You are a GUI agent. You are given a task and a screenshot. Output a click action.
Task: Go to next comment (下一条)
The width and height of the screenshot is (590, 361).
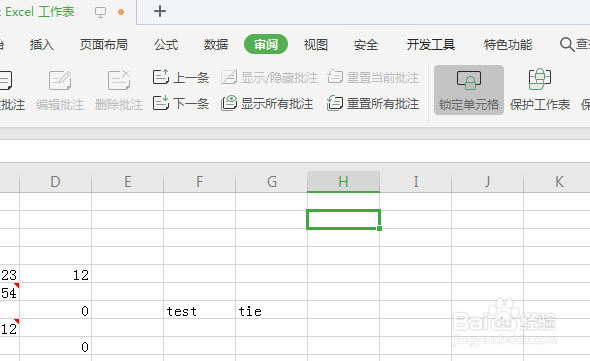pos(181,103)
